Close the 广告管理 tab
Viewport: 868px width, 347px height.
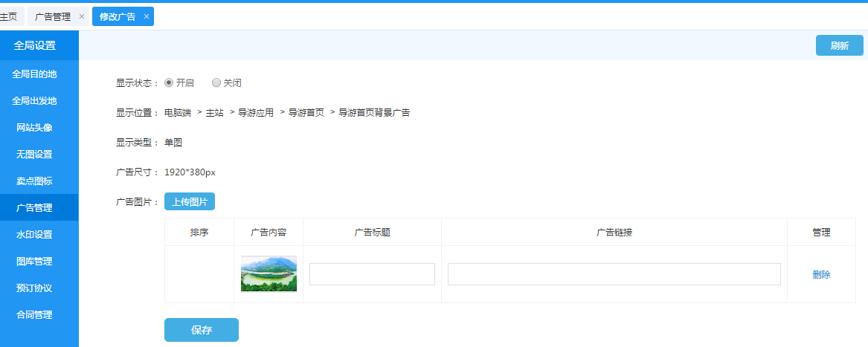(x=82, y=16)
